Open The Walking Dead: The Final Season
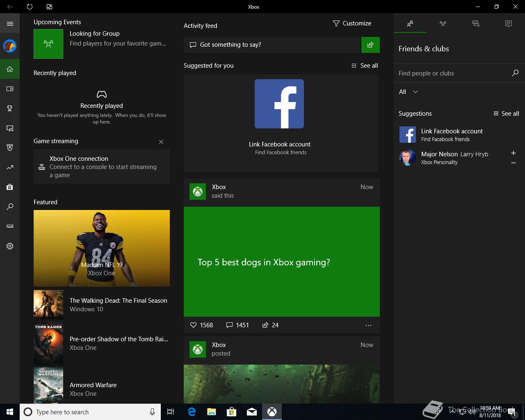 102,305
